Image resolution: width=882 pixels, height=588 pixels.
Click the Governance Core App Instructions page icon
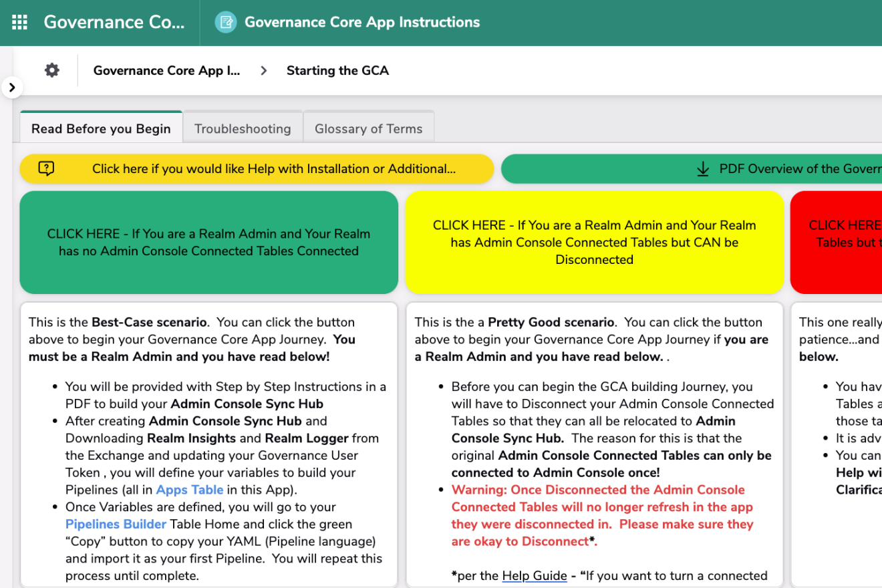tap(226, 22)
